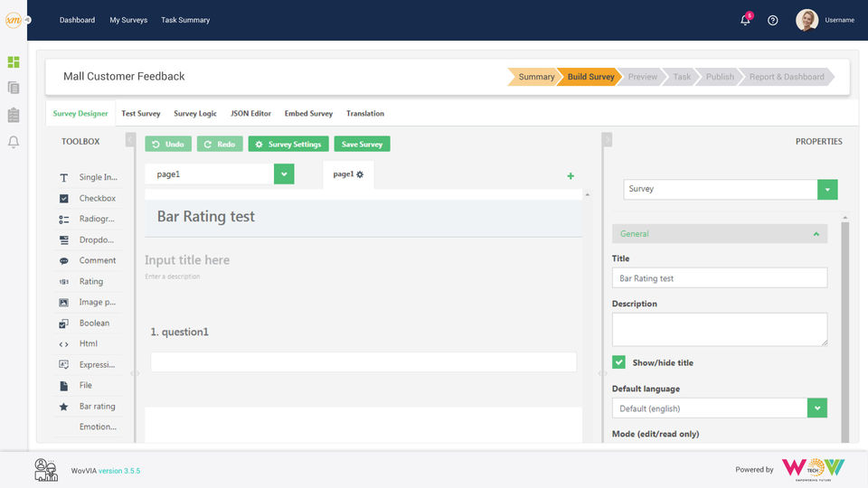
Task: Switch to JSON Editor tab
Action: pyautogui.click(x=250, y=114)
